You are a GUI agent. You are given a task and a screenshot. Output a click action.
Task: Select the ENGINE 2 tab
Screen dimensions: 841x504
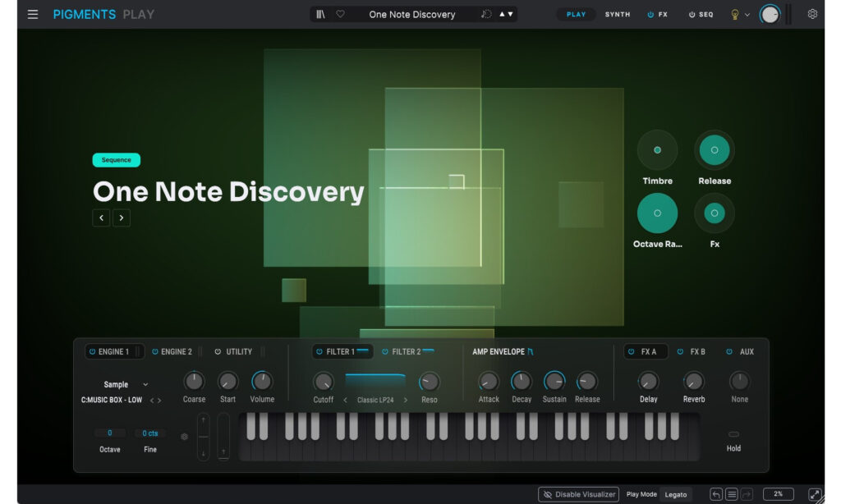pos(172,351)
